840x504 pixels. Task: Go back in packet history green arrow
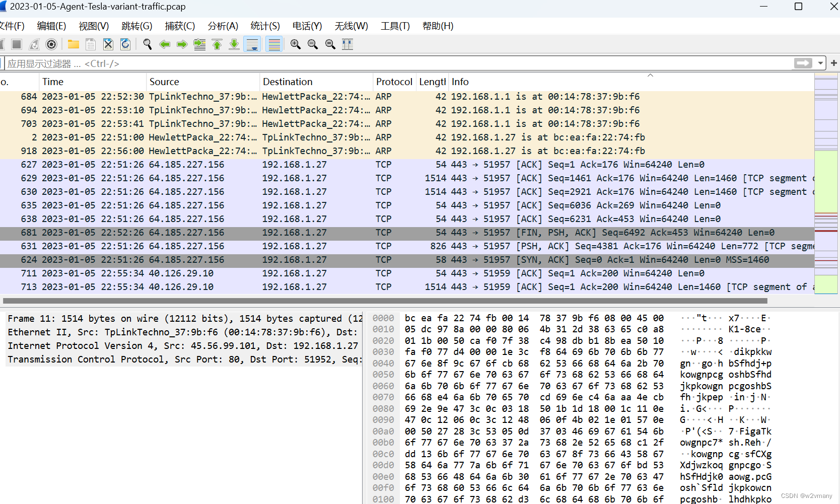coord(165,44)
